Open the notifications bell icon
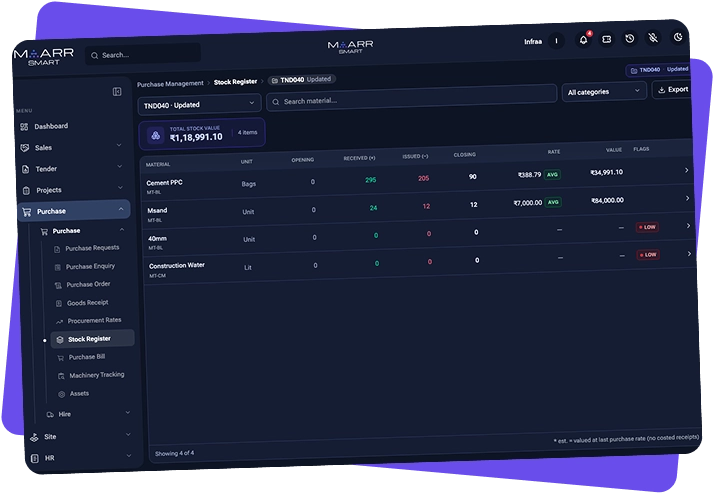The height and width of the screenshot is (494, 715). pyautogui.click(x=583, y=40)
